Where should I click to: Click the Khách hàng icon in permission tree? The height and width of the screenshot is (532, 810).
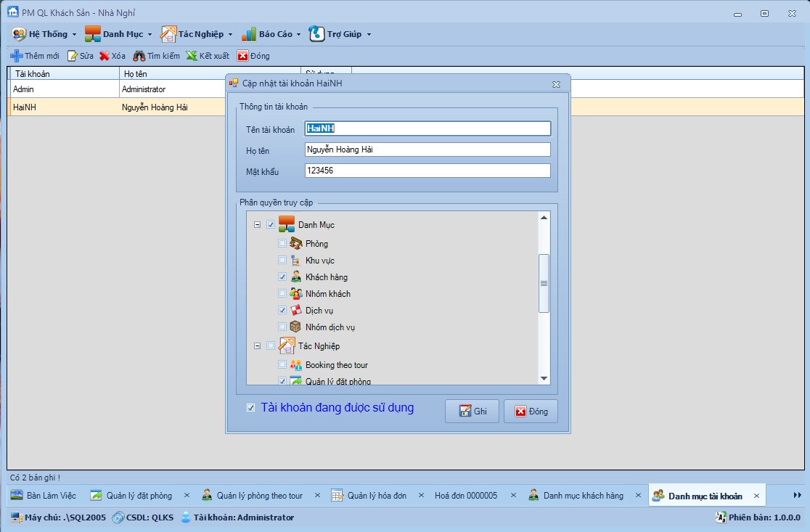(x=296, y=277)
